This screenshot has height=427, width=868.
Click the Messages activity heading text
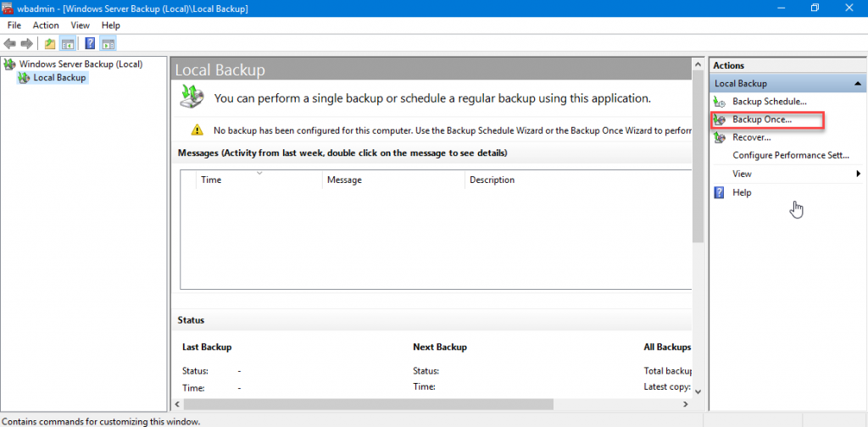point(342,152)
